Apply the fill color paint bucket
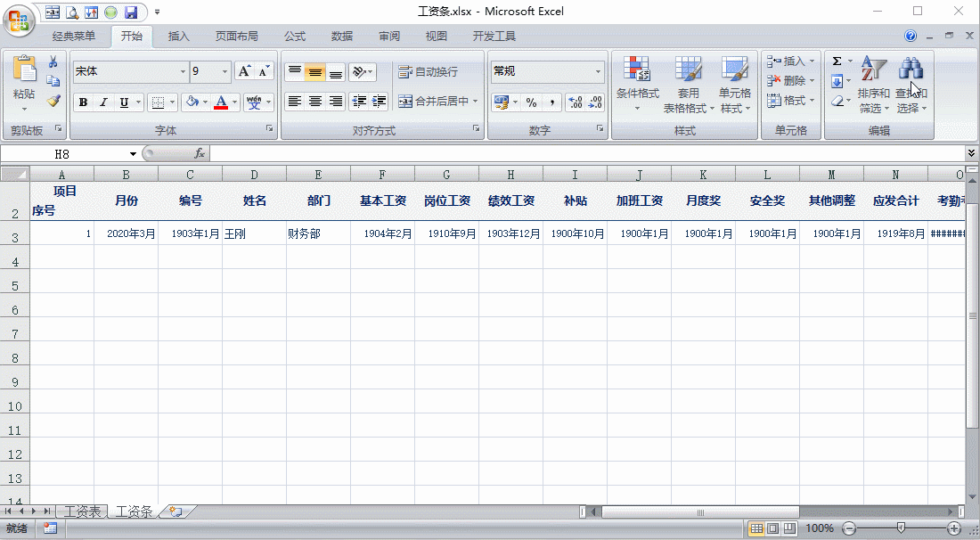This screenshot has width=980, height=540. [x=192, y=102]
